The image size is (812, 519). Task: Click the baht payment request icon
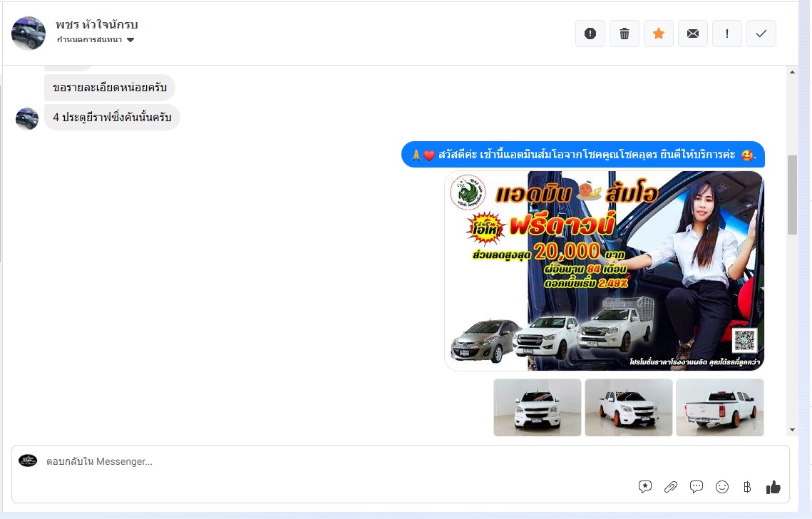746,487
